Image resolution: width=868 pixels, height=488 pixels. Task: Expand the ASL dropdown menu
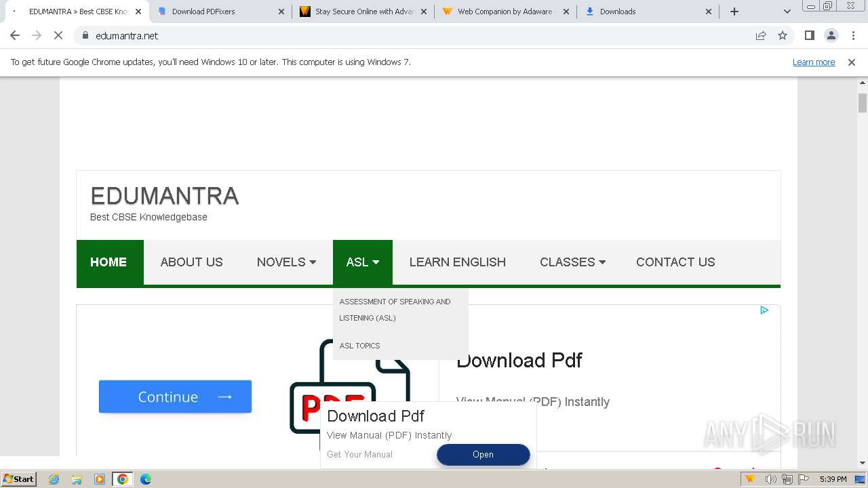click(363, 262)
